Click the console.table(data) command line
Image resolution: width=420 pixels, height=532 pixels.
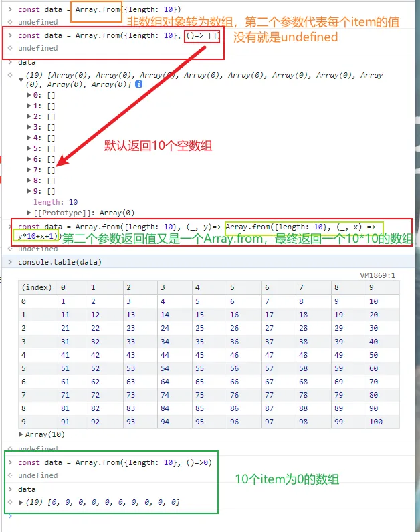click(x=60, y=262)
